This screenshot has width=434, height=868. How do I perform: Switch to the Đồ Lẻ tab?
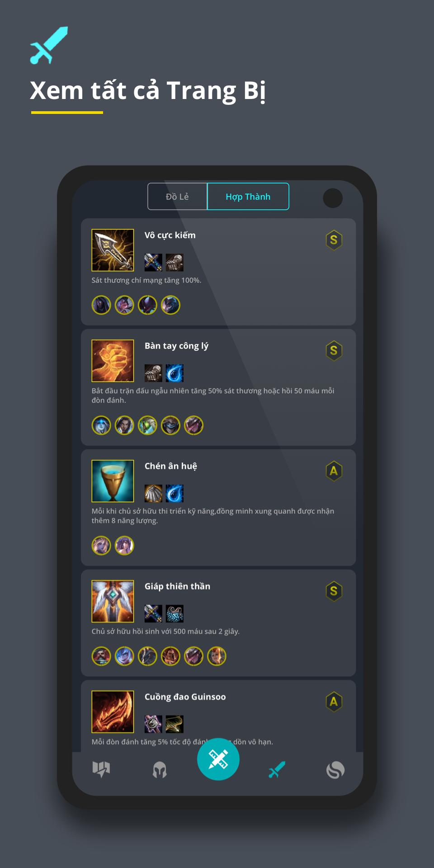click(x=177, y=197)
